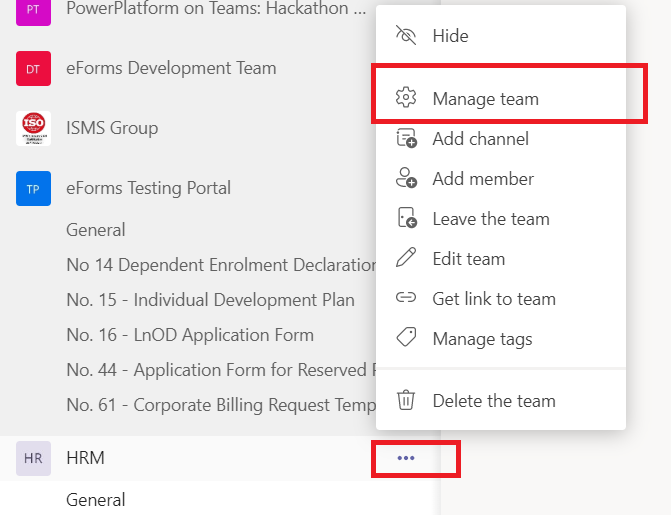Click the red DT team avatar
This screenshot has width=671, height=515.
33,68
